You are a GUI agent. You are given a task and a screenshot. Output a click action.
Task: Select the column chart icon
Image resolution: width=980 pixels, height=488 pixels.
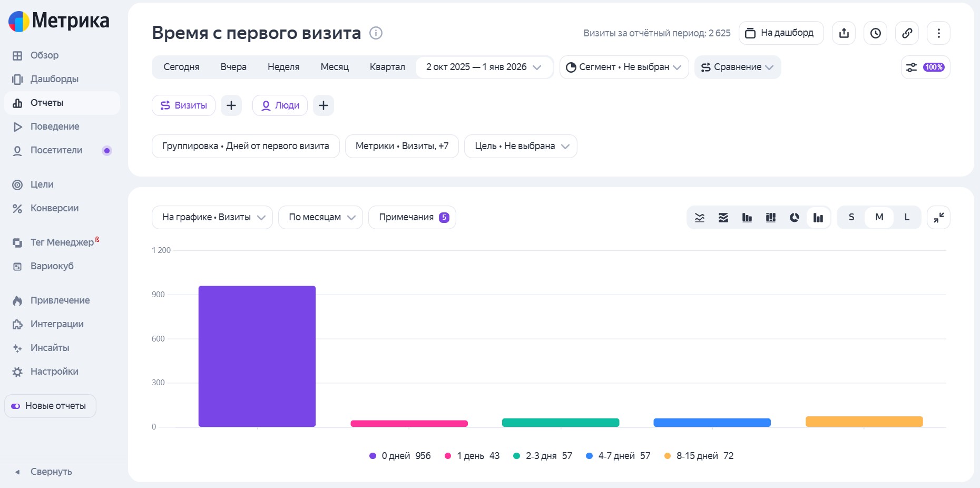(x=747, y=217)
